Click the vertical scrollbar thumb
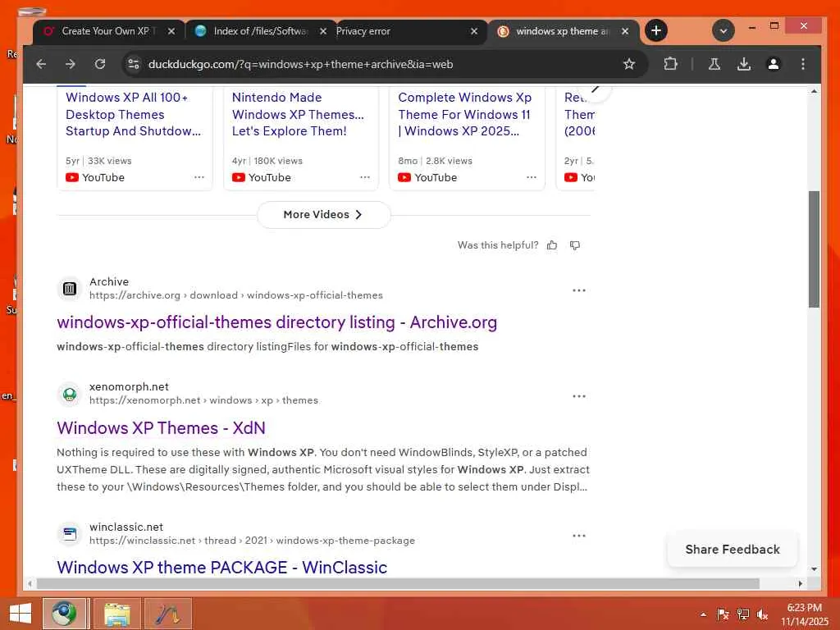The image size is (840, 630). [x=814, y=249]
